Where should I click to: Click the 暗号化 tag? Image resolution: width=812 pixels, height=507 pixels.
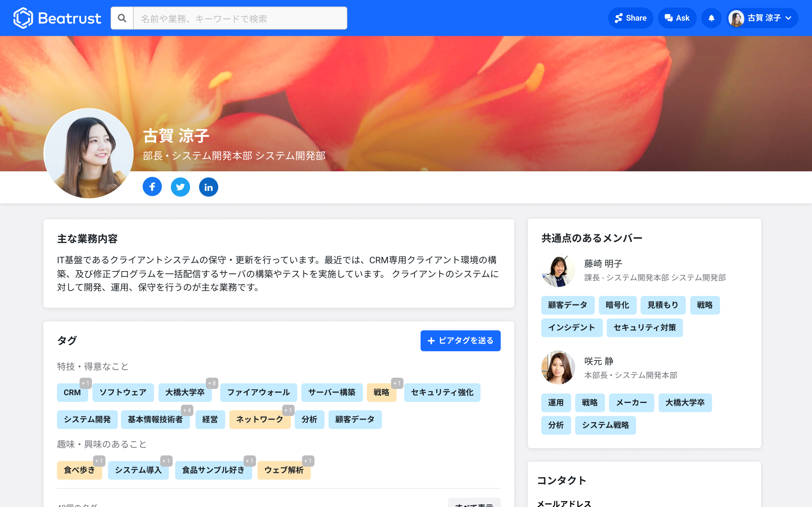click(x=617, y=305)
